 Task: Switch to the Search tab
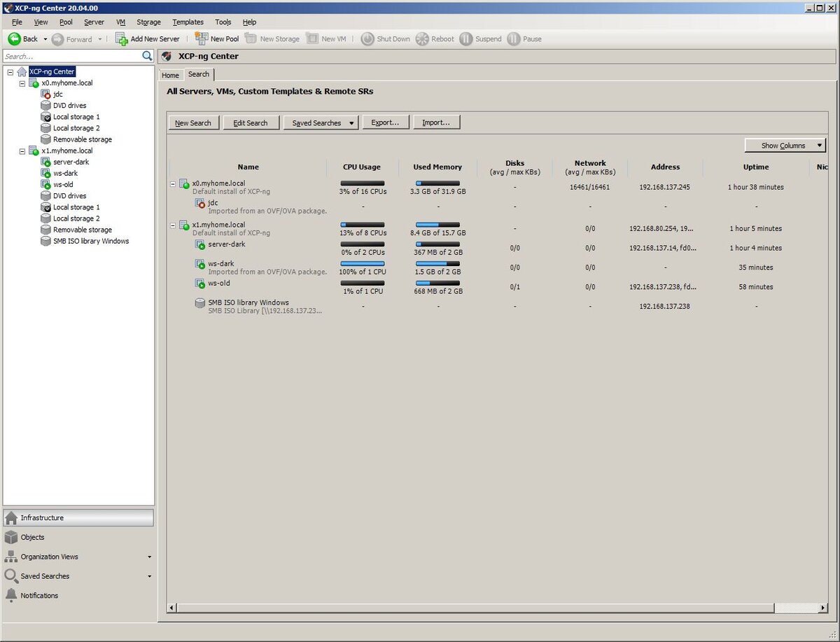[199, 74]
